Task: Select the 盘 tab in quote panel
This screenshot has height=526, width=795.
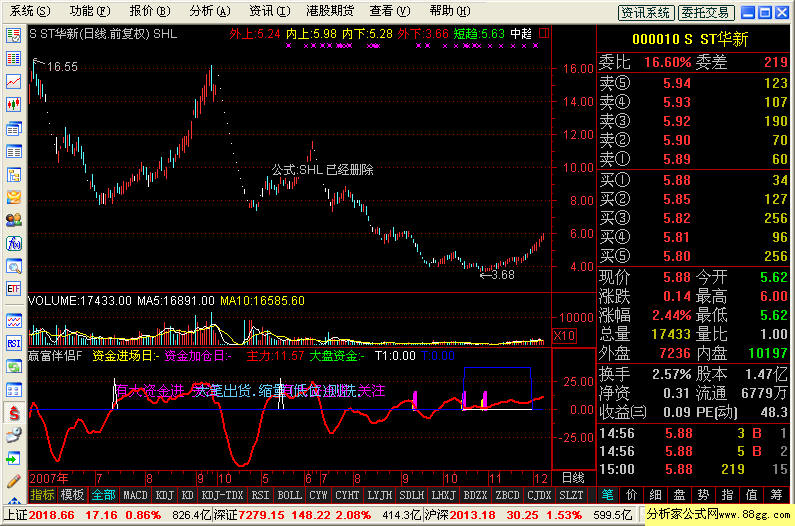Action: (x=679, y=495)
